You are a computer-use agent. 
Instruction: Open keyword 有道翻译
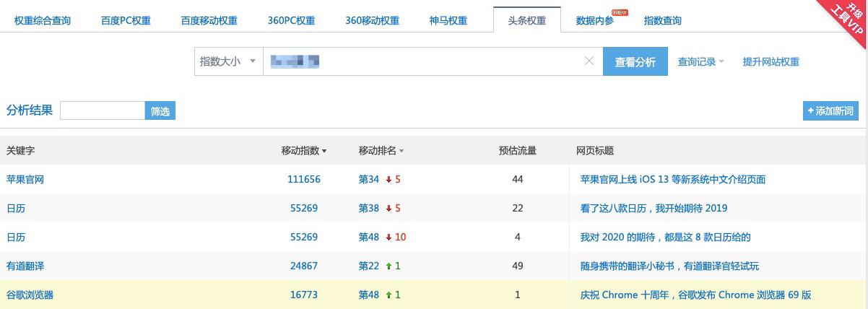[25, 266]
